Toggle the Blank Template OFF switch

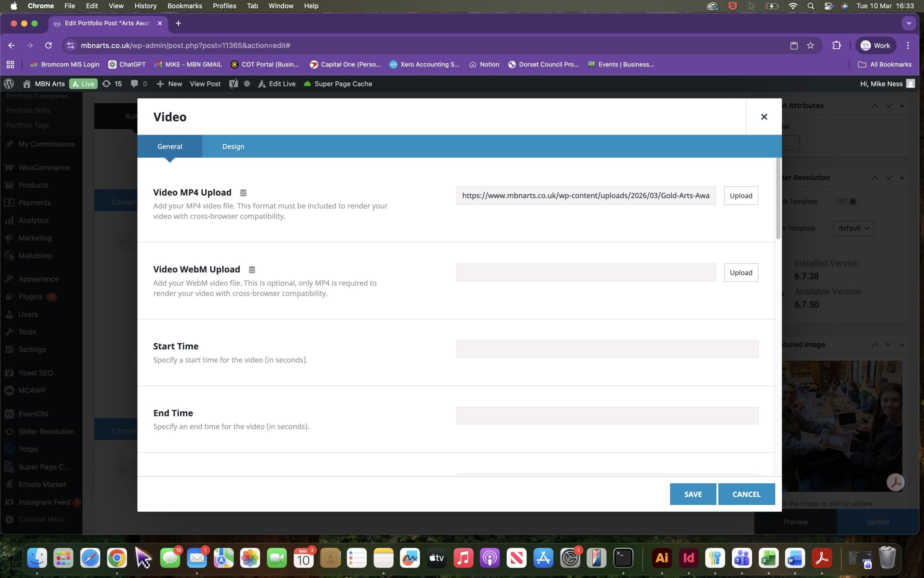click(x=846, y=202)
